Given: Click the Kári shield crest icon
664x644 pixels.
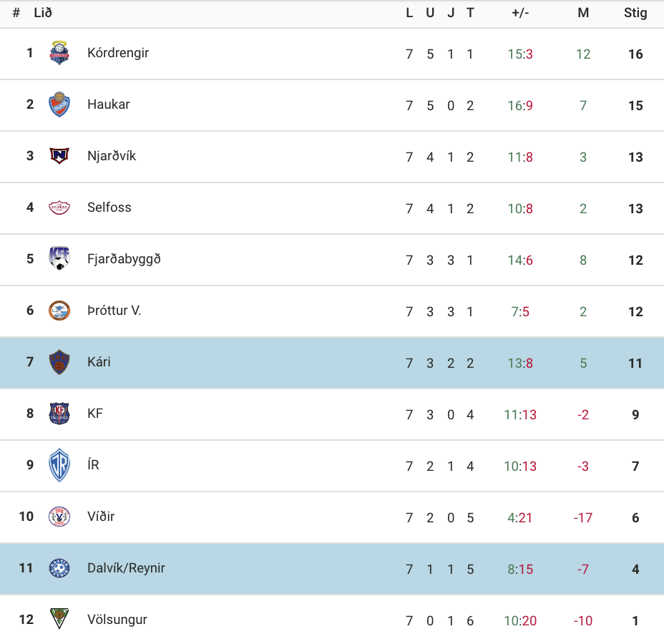Looking at the screenshot, I should (59, 362).
